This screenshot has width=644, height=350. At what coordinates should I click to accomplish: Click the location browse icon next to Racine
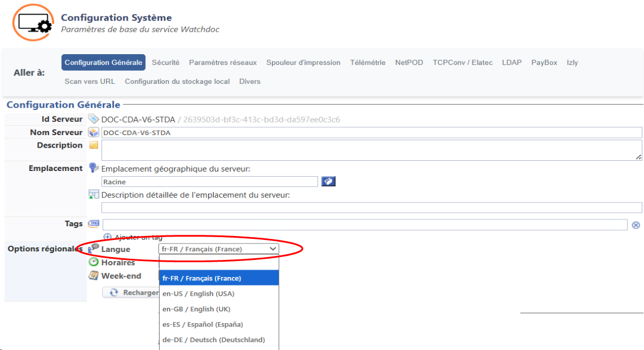(x=328, y=181)
